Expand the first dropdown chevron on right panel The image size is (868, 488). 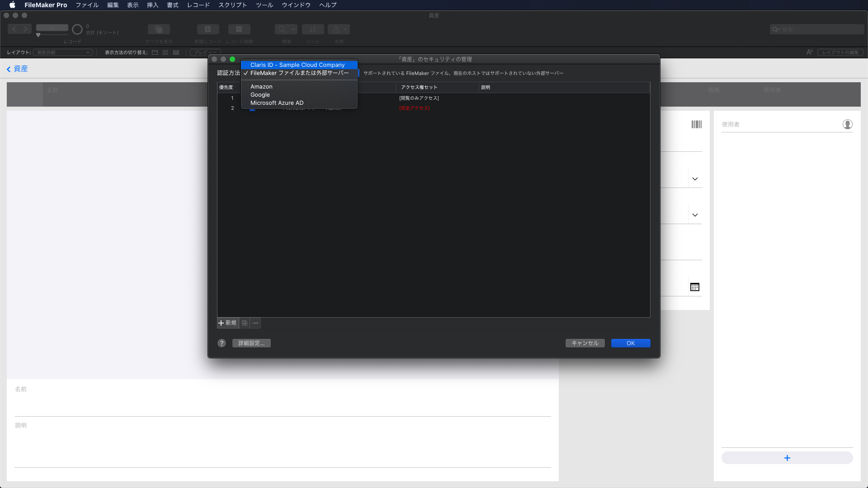695,179
